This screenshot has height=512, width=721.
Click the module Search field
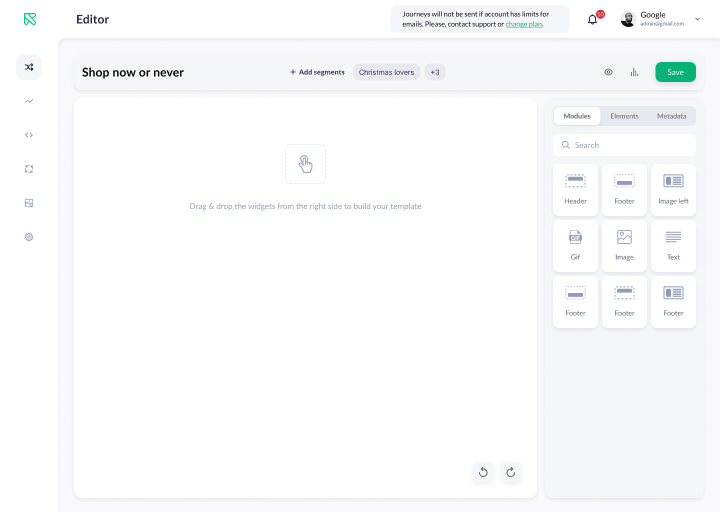pos(624,145)
